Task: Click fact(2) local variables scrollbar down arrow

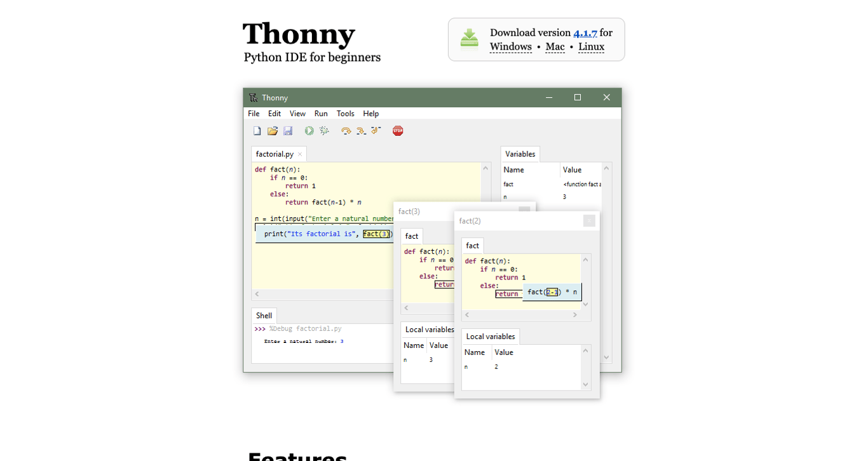Action: [586, 384]
